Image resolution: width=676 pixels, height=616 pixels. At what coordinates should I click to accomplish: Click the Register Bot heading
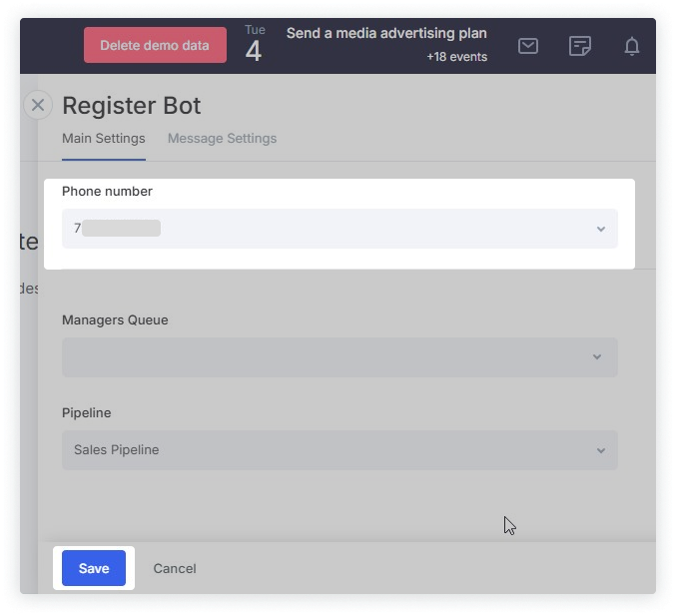pyautogui.click(x=132, y=106)
